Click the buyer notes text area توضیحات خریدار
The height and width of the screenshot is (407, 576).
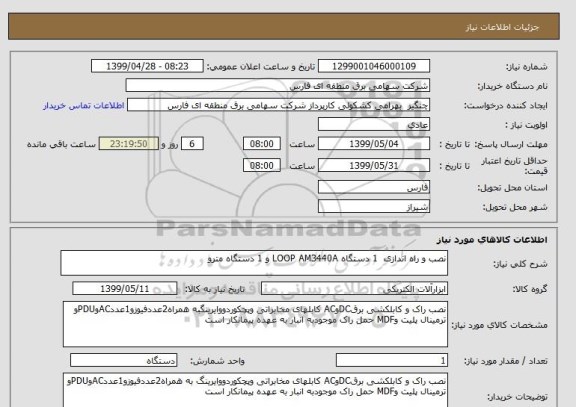255,390
